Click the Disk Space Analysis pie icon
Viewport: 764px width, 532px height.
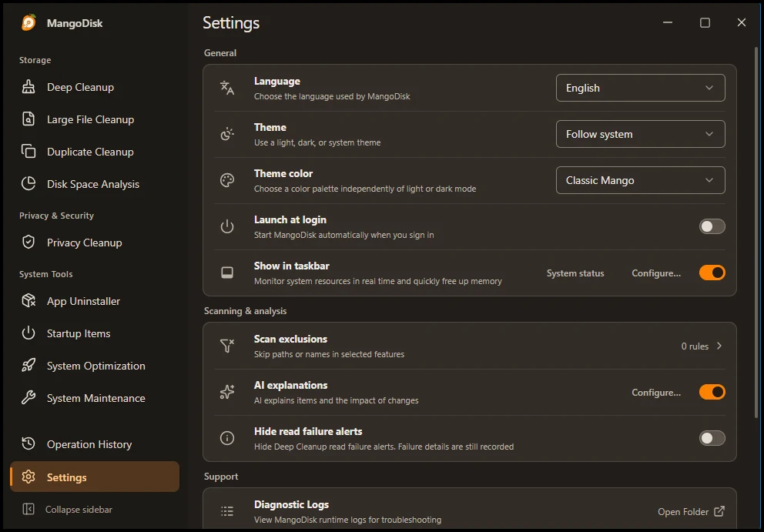click(28, 184)
